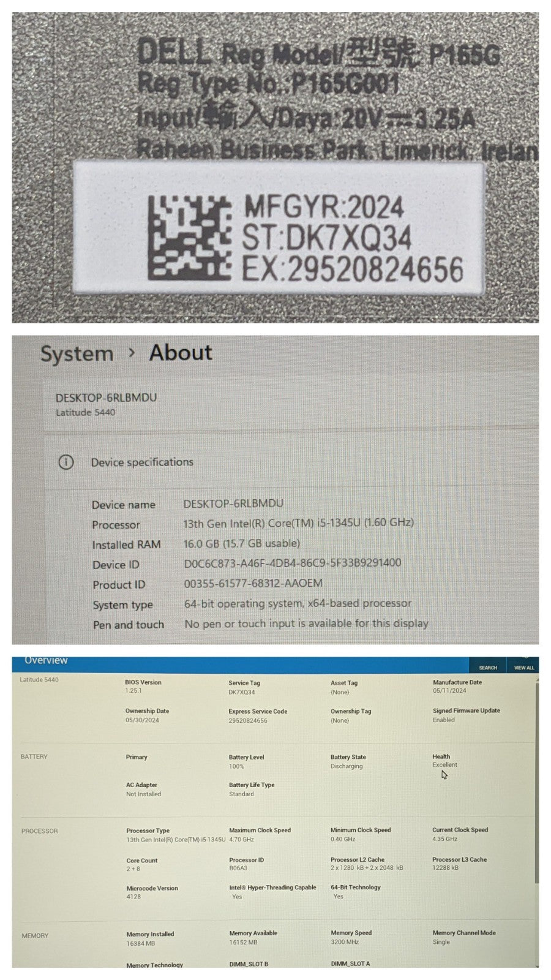551x980 pixels.
Task: Select the PROCESSOR section label
Action: click(x=40, y=831)
